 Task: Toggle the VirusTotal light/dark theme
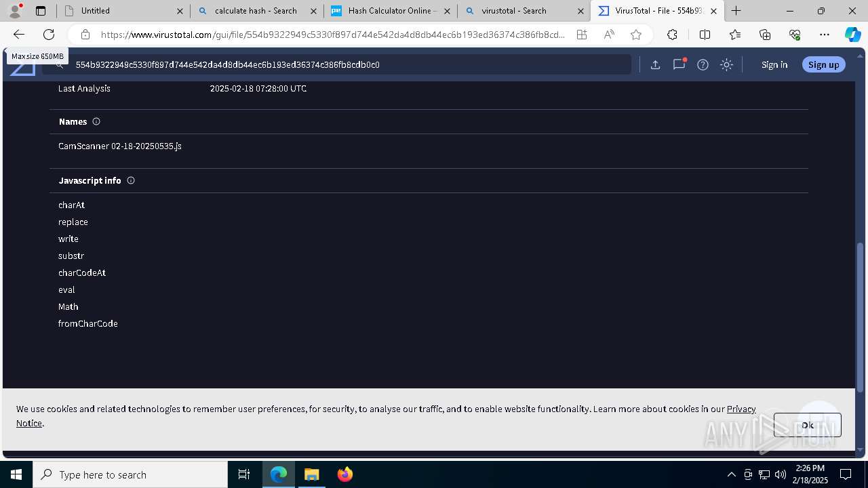point(726,65)
